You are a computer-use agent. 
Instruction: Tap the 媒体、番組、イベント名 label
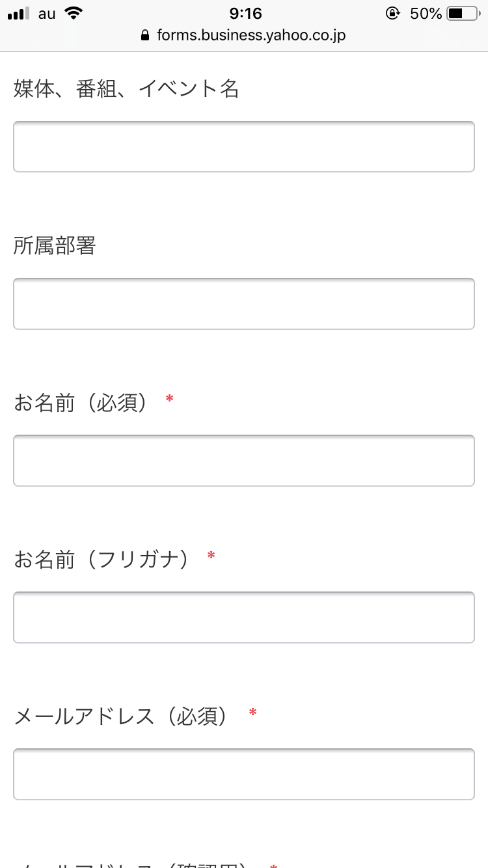pyautogui.click(x=127, y=88)
